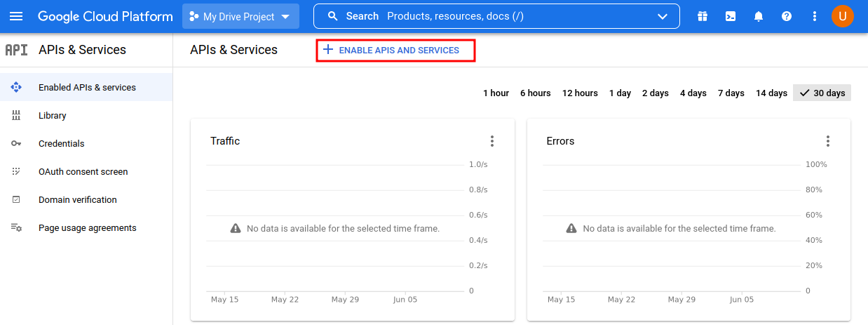Viewport: 868px width, 325px height.
Task: Open the header three-dot settings menu
Action: tap(815, 16)
